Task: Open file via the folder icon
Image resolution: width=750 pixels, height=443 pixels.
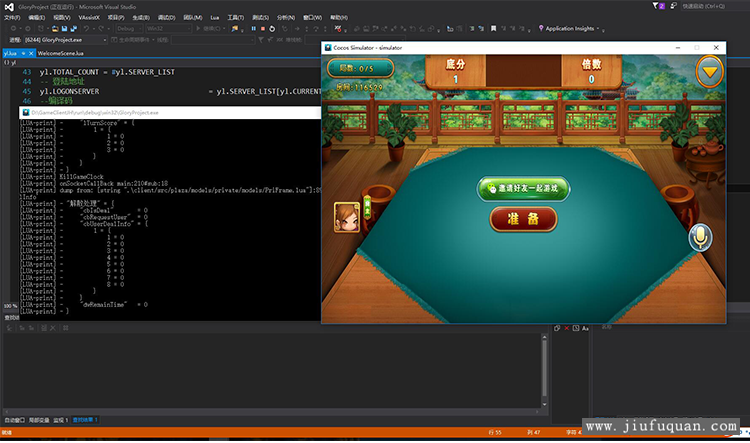Action: pos(55,29)
